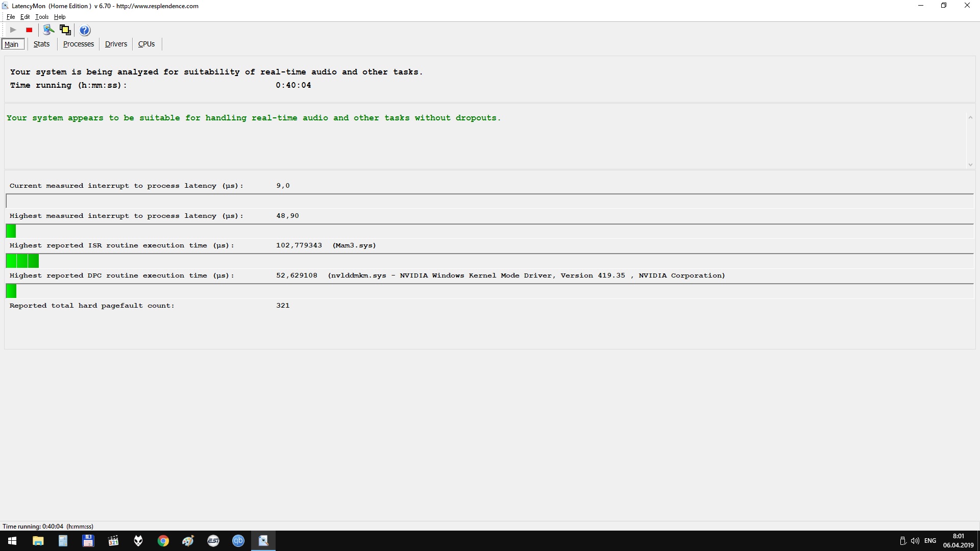Open the Processes tab
The width and height of the screenshot is (980, 551).
pyautogui.click(x=78, y=44)
